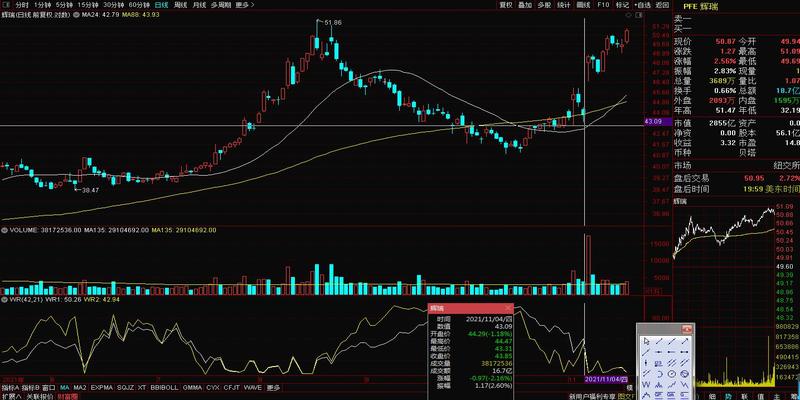Open the 更多 periods dropdown at top

click(x=245, y=5)
